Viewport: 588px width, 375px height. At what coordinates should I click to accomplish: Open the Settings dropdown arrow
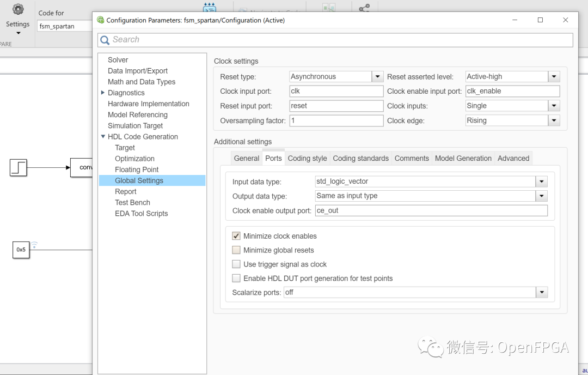point(18,33)
